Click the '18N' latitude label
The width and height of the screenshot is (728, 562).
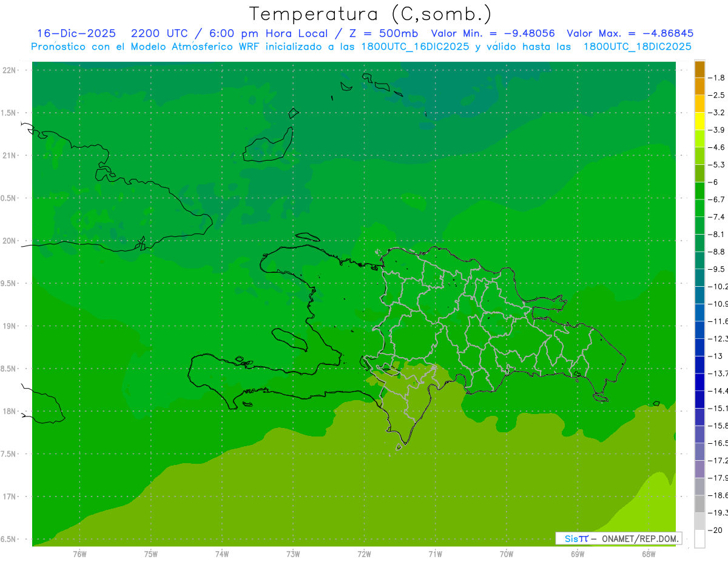point(10,412)
